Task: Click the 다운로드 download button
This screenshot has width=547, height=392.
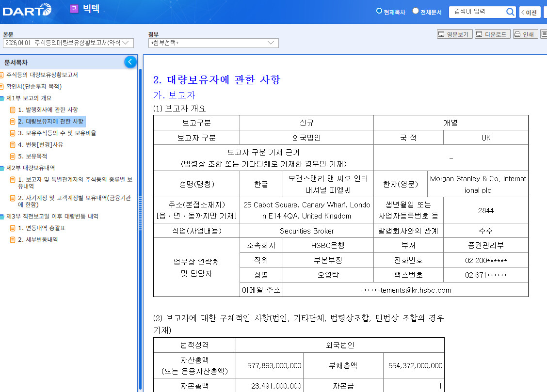Action: tap(492, 34)
